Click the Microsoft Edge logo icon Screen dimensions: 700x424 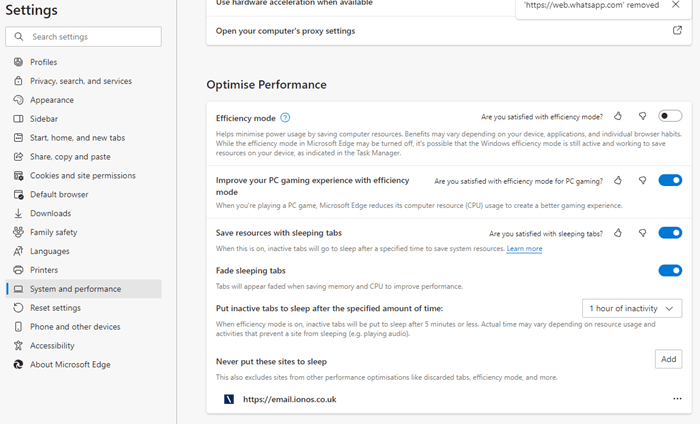(x=18, y=365)
